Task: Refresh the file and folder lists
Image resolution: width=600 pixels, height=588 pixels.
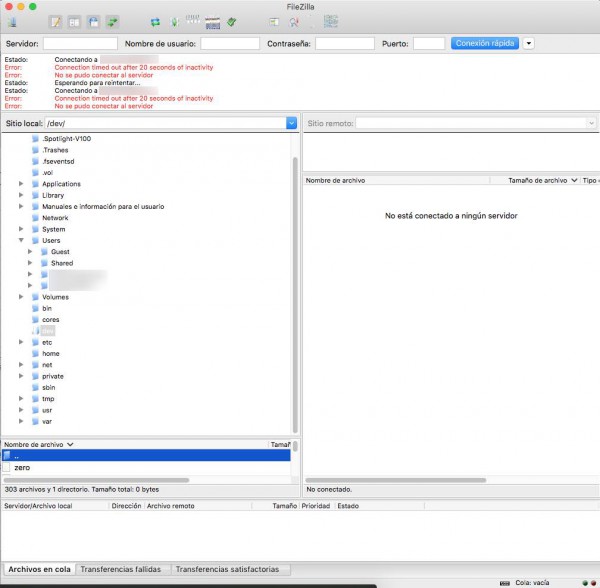Action: (x=155, y=22)
